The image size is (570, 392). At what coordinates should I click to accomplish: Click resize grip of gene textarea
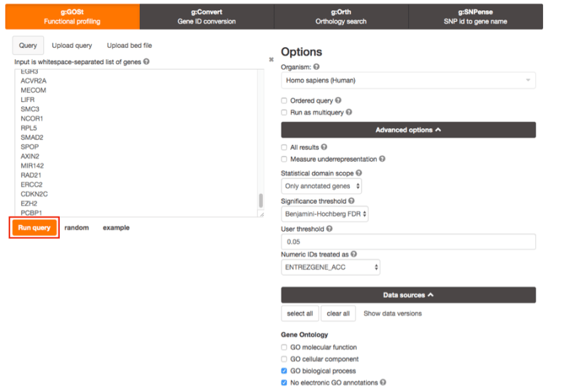click(x=261, y=215)
